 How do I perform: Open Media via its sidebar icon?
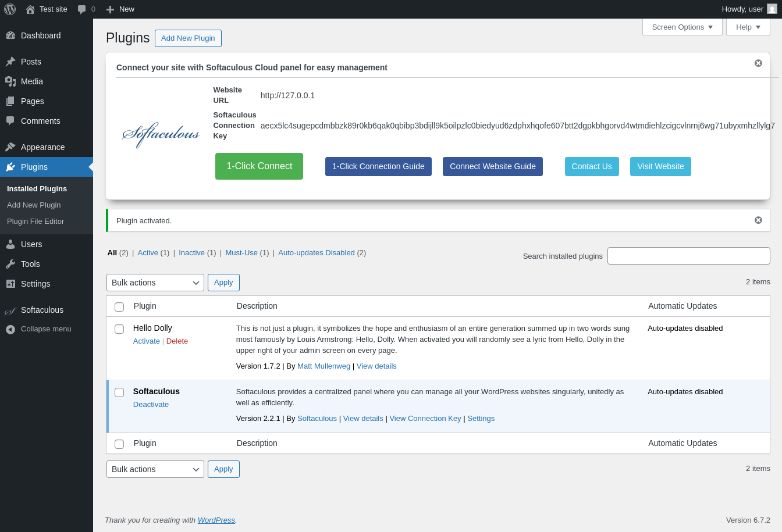pos(10,81)
